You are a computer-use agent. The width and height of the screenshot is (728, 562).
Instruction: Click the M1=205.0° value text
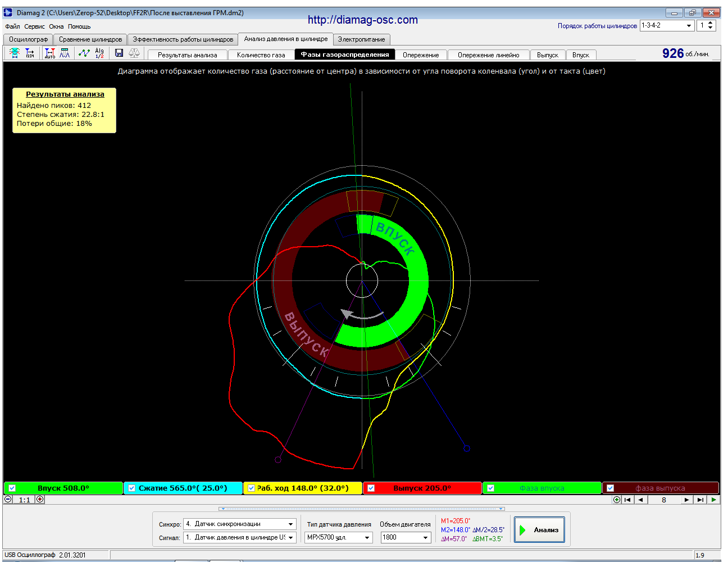(x=456, y=521)
